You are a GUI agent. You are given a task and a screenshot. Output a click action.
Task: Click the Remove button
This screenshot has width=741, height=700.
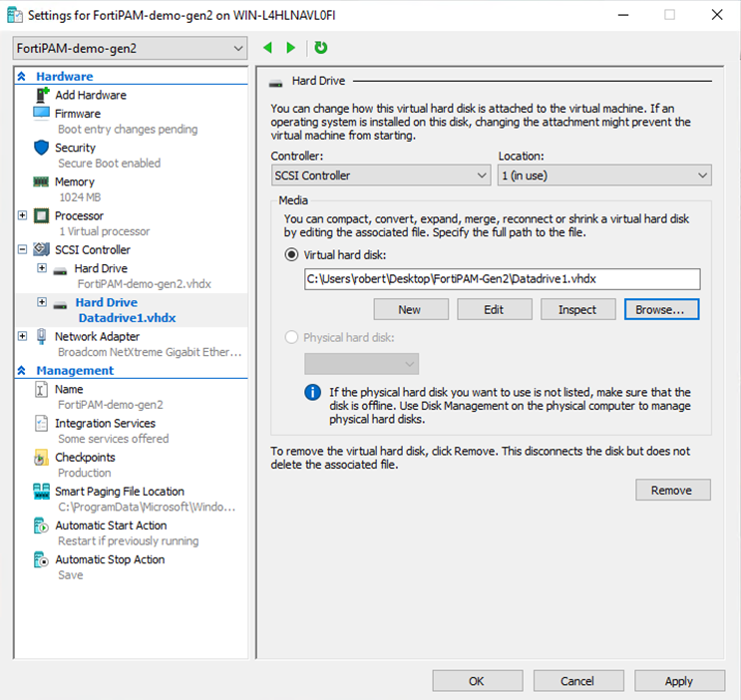[673, 491]
